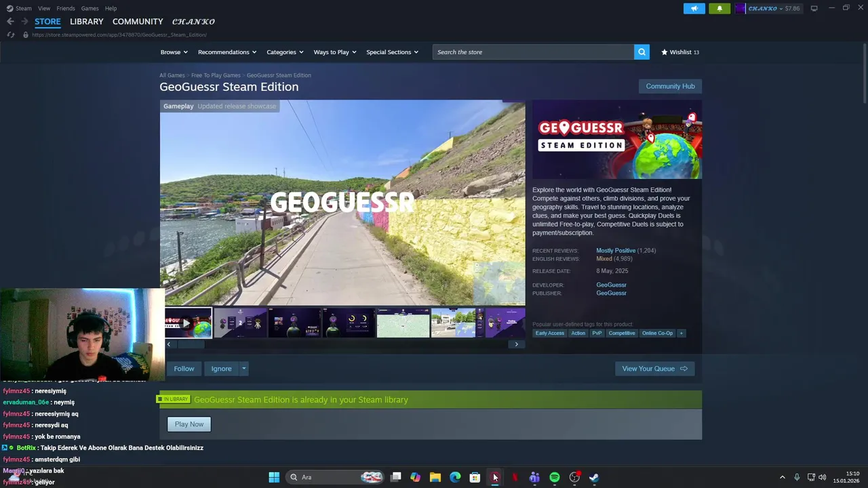Reload the store page with refresh icon
This screenshot has width=868, height=488.
pyautogui.click(x=11, y=35)
